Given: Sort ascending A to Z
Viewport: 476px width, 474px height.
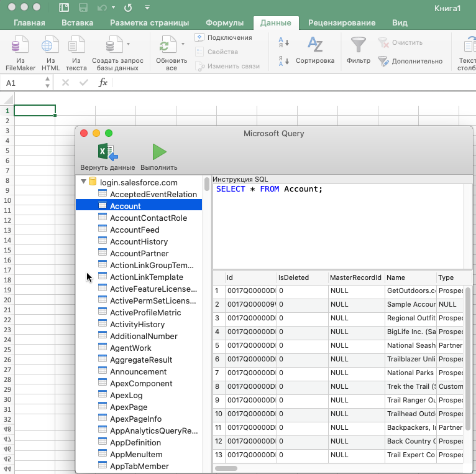Looking at the screenshot, I should (284, 42).
